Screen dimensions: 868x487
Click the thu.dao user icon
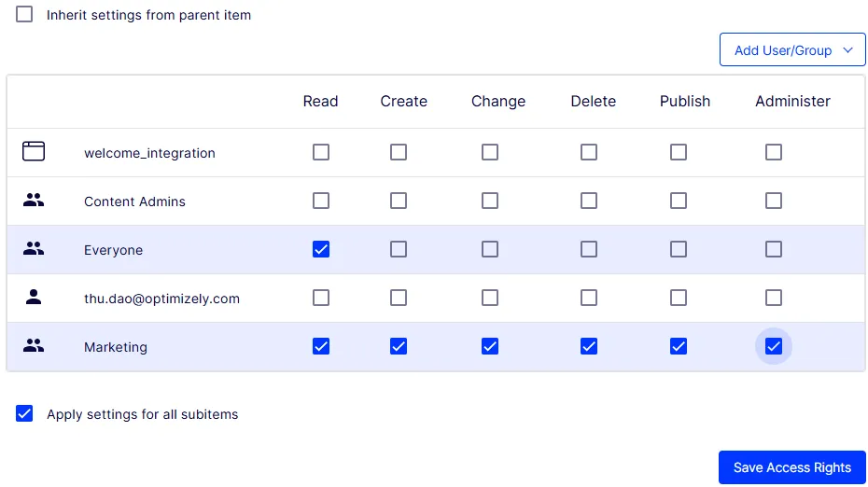(34, 298)
